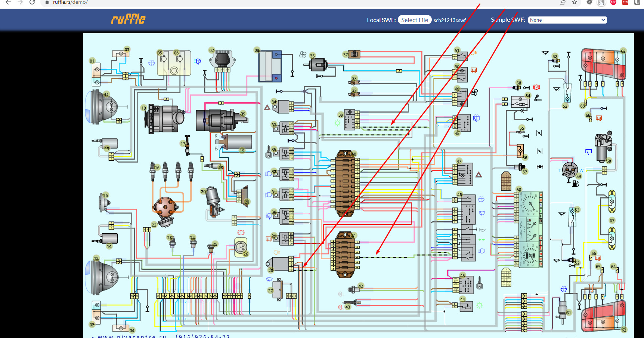Select the wiper motor labeled 68
This screenshot has width=644, height=338.
click(x=603, y=146)
